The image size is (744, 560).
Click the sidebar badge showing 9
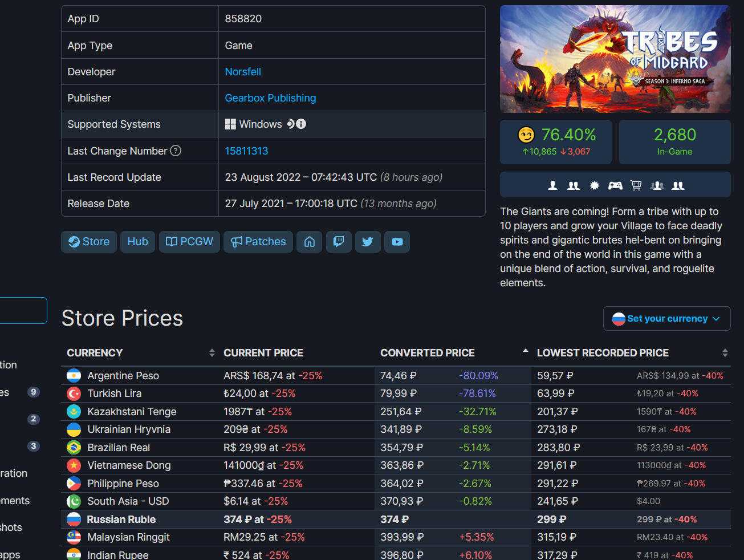coord(34,392)
